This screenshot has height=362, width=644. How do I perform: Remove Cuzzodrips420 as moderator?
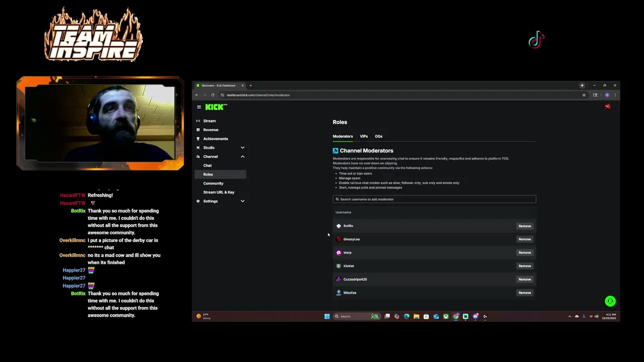coord(525,279)
